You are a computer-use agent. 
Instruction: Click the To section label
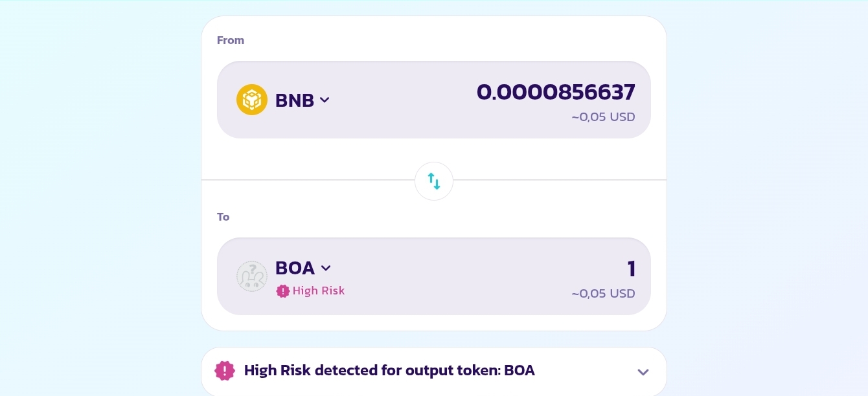click(x=223, y=217)
